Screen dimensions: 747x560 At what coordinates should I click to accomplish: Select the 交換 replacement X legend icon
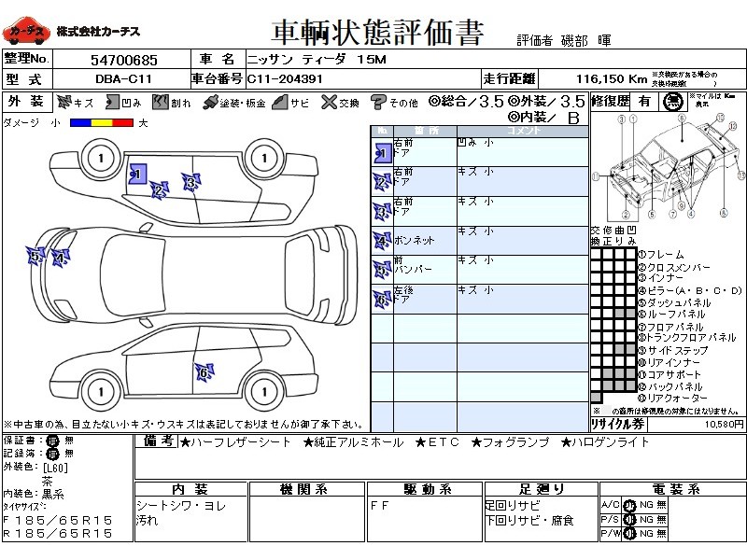[x=329, y=102]
